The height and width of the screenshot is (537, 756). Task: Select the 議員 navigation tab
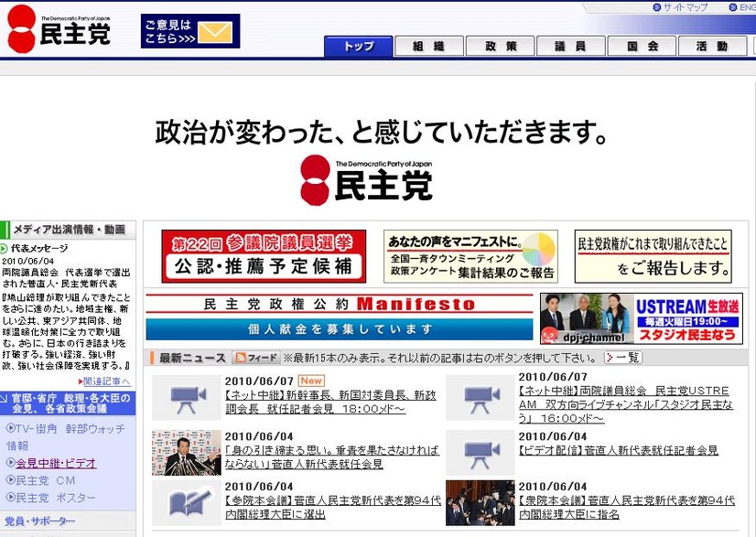coord(571,47)
